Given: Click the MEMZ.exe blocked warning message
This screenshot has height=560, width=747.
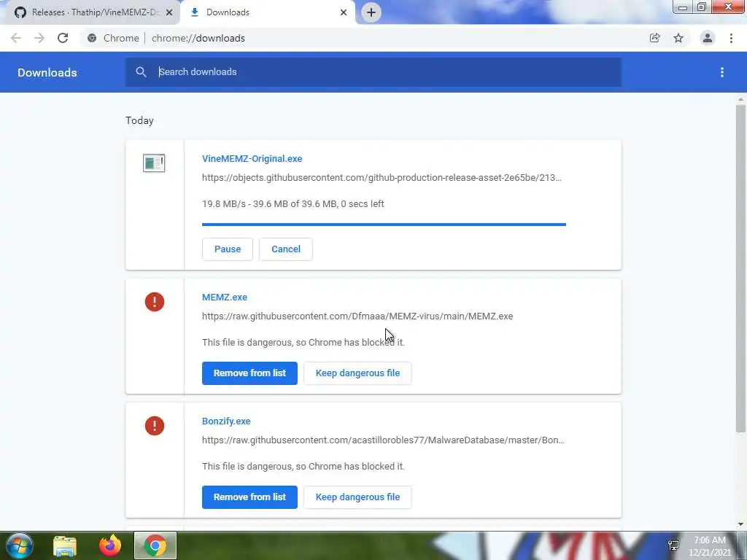Looking at the screenshot, I should (303, 343).
